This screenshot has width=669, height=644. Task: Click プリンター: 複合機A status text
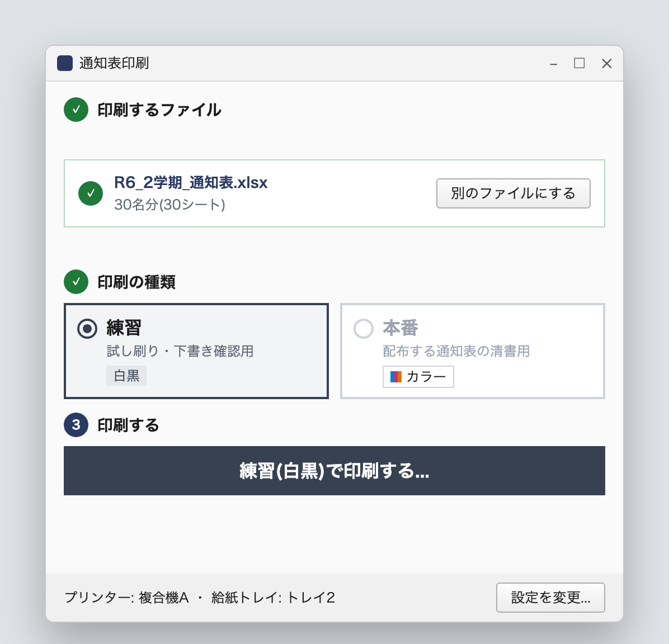coord(127,598)
